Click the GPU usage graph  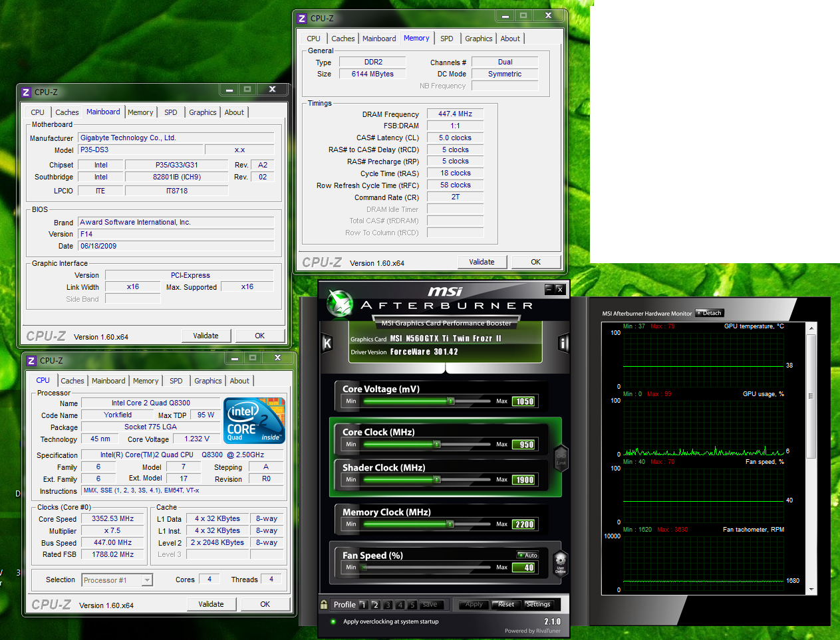point(703,427)
